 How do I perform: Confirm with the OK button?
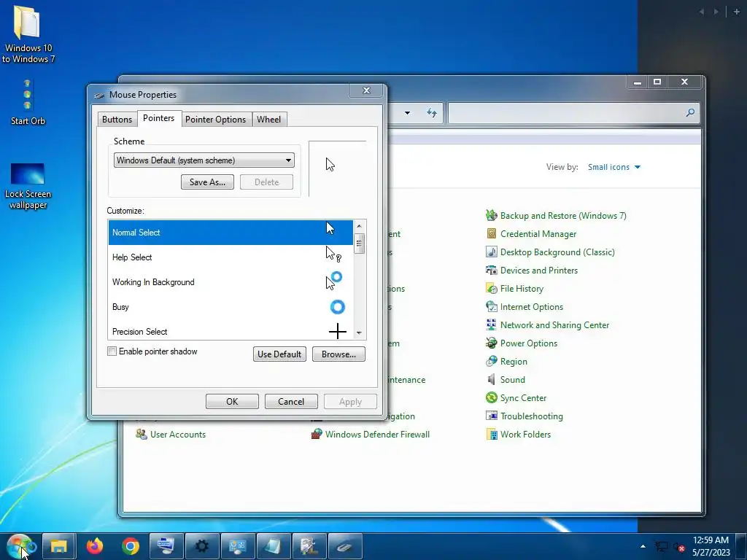click(x=232, y=402)
